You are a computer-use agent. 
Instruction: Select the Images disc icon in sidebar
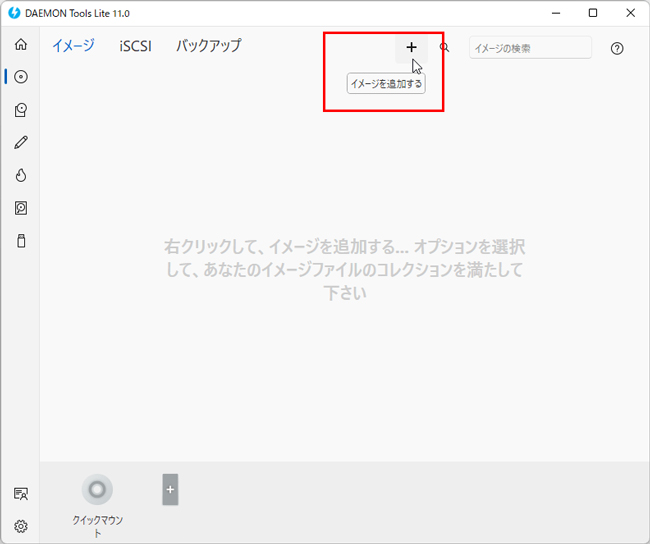point(21,77)
